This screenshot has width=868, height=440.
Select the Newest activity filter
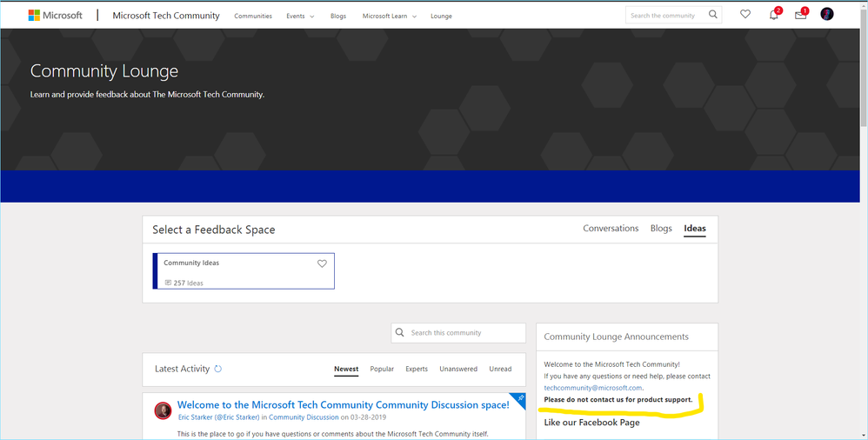[x=346, y=369]
